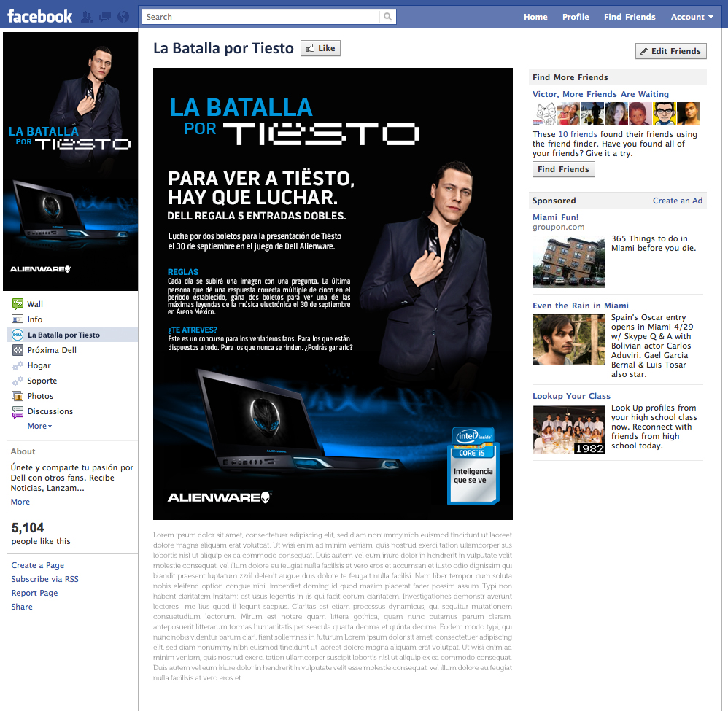Select La Batalla por Tiesto tab
Image resolution: width=728 pixels, height=711 pixels.
73,335
